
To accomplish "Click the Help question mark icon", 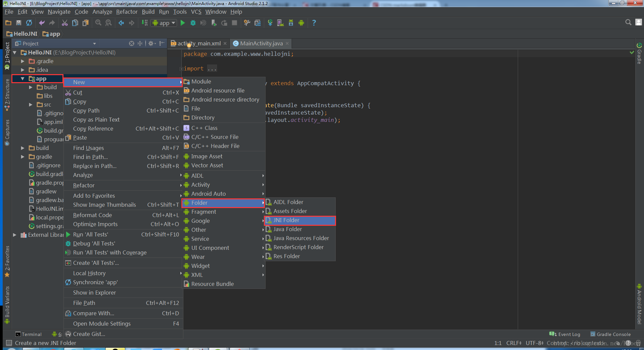I will pyautogui.click(x=314, y=23).
